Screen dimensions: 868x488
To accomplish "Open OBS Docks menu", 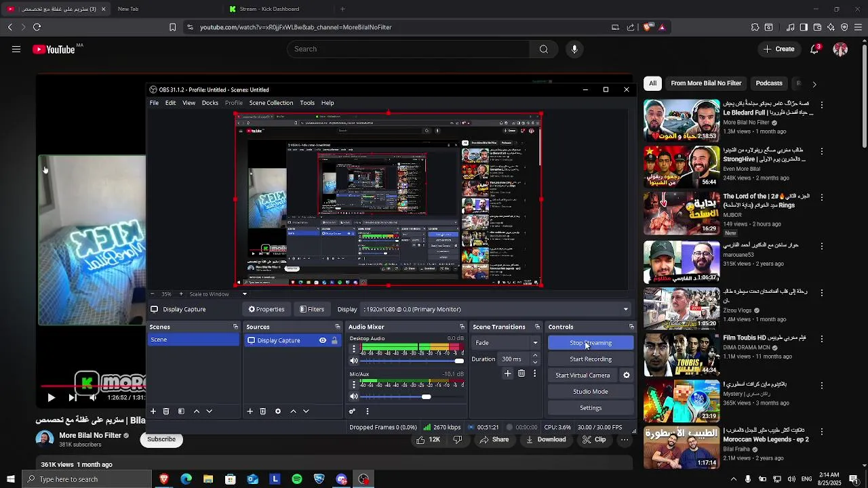I will (210, 103).
